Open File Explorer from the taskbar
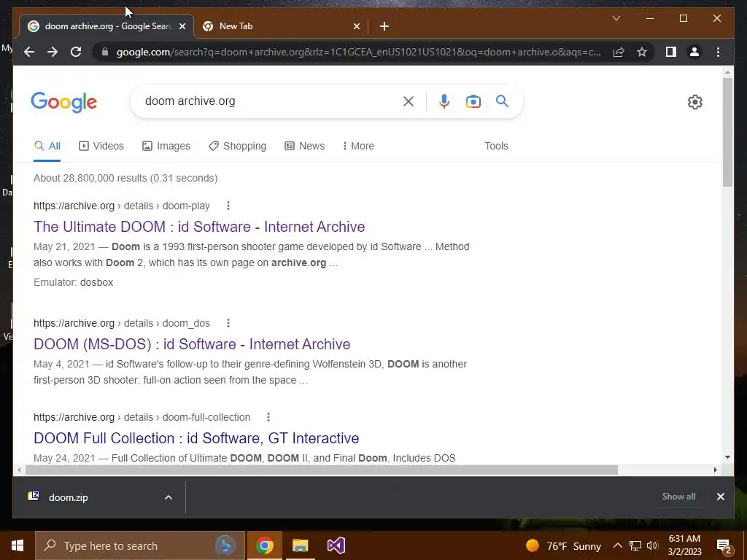The height and width of the screenshot is (560, 747). tap(300, 545)
